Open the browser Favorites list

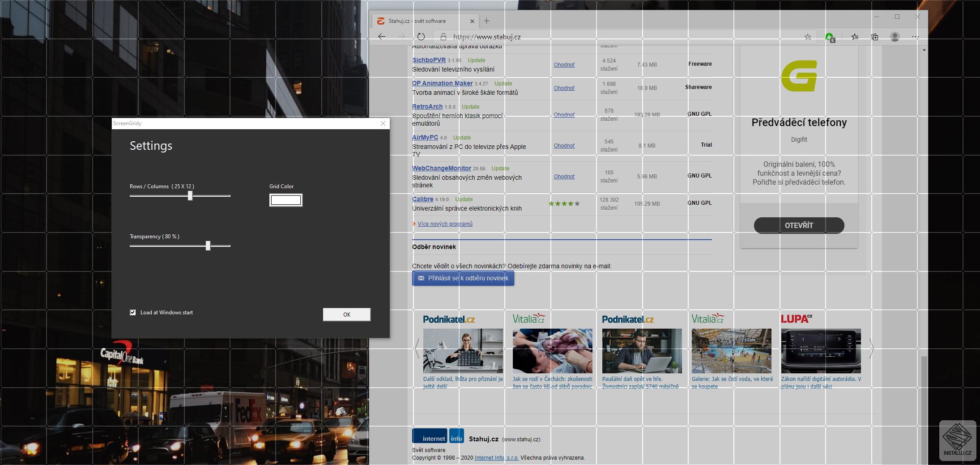coord(855,37)
